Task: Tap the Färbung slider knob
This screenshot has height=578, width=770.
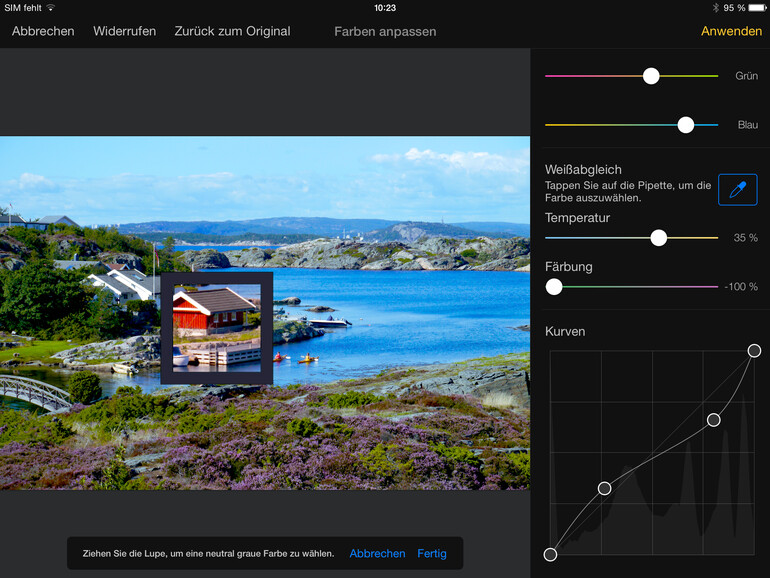Action: 554,287
